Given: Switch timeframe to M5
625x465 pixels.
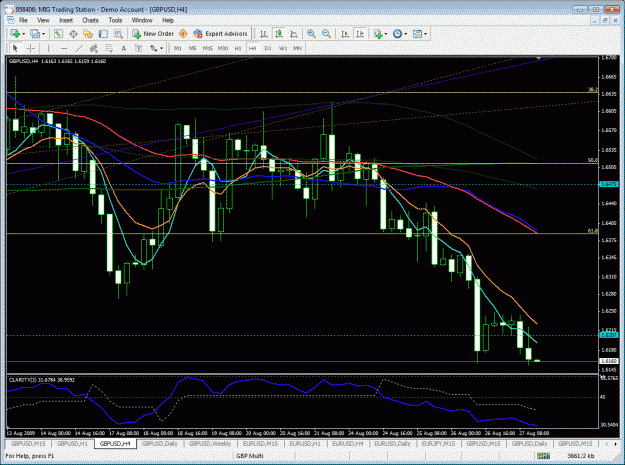Looking at the screenshot, I should [x=193, y=48].
